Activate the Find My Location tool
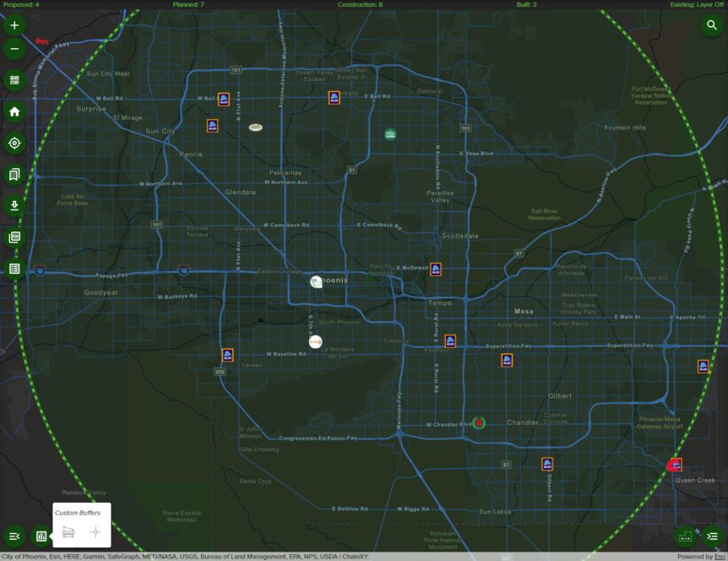728x561 pixels. [x=13, y=144]
